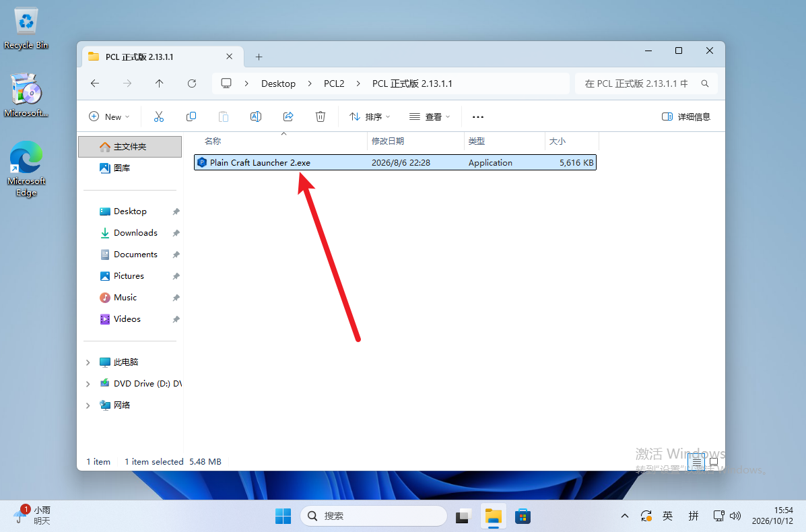Expand the 此电脑 tree node
This screenshot has height=532, width=806.
[88, 362]
